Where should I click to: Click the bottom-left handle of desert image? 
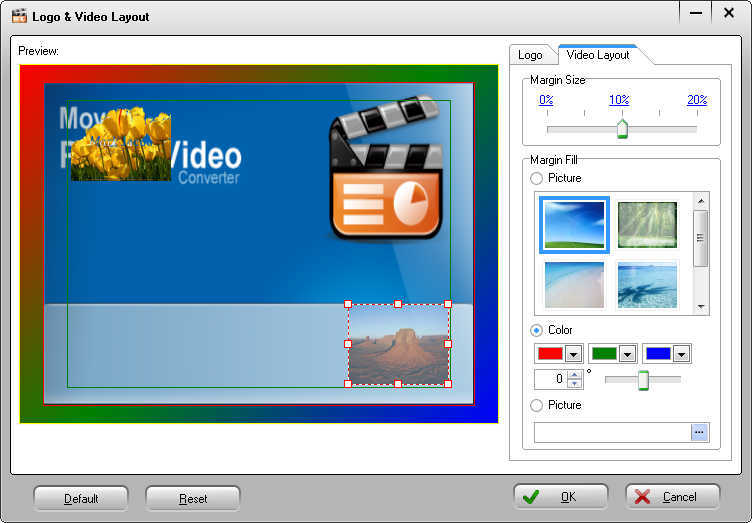point(348,384)
